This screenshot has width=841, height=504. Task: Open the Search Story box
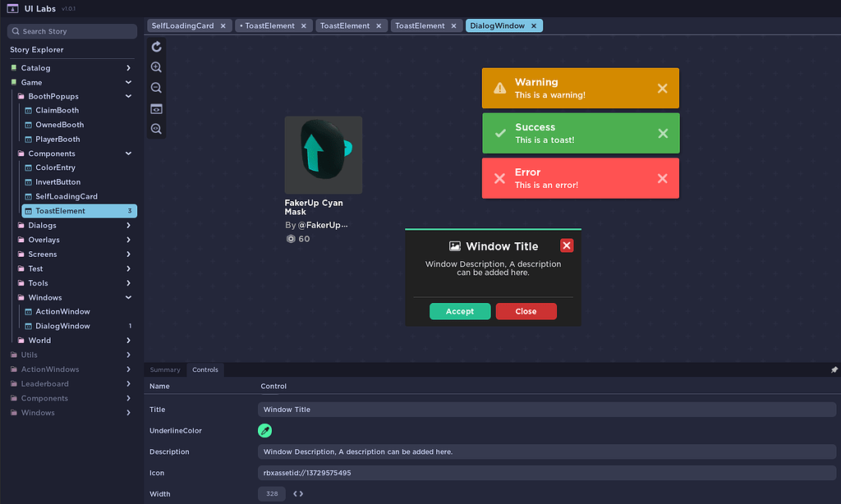coord(71,30)
